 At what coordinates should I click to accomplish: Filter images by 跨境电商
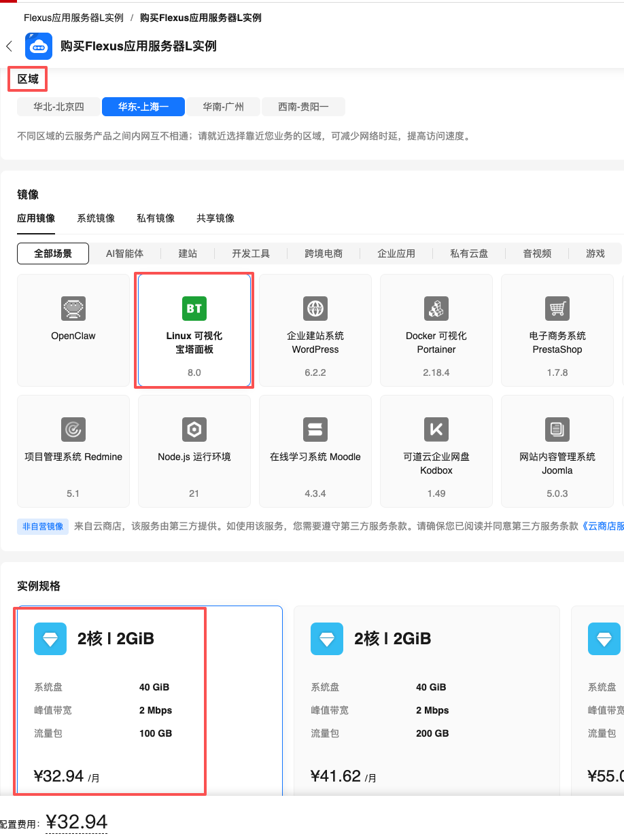click(324, 253)
